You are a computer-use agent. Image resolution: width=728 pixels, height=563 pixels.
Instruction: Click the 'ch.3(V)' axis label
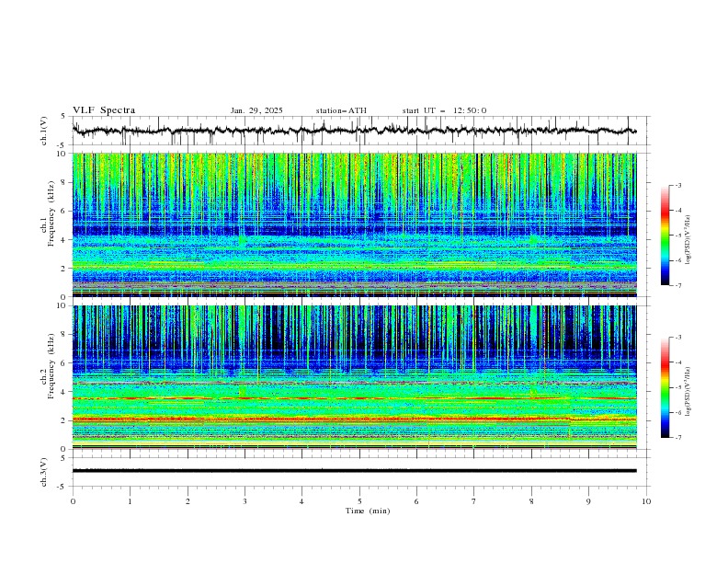coord(44,472)
